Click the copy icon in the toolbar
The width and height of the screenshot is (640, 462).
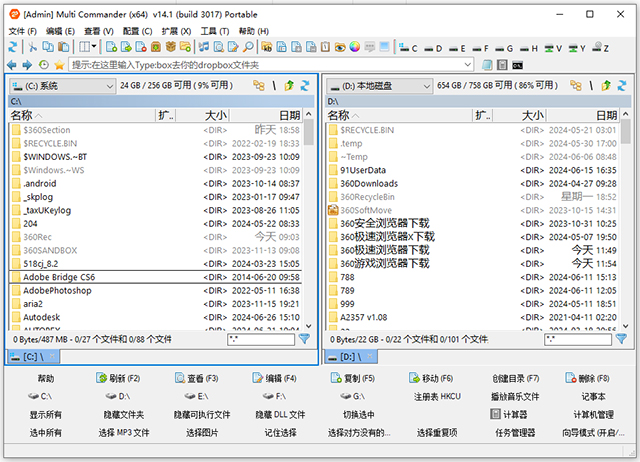click(48, 47)
